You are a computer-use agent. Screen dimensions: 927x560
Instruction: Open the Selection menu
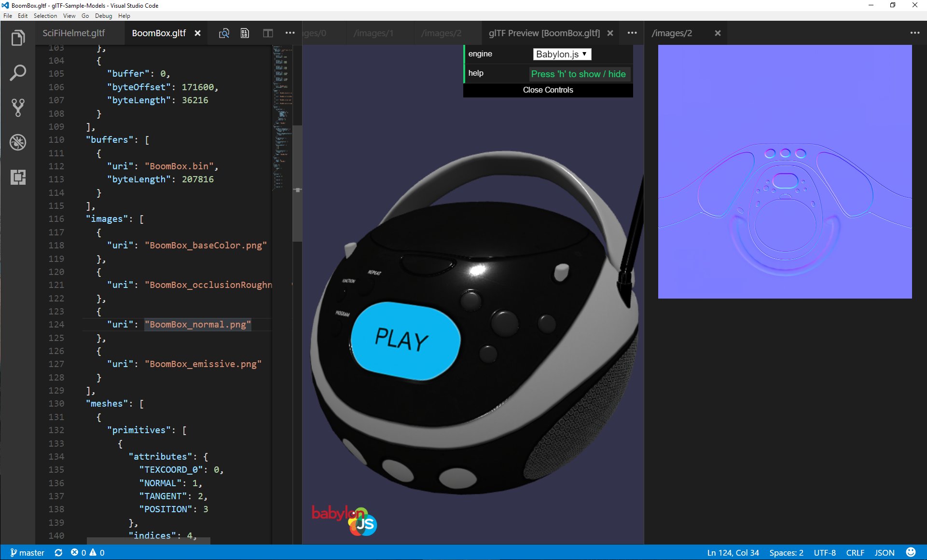(x=45, y=16)
